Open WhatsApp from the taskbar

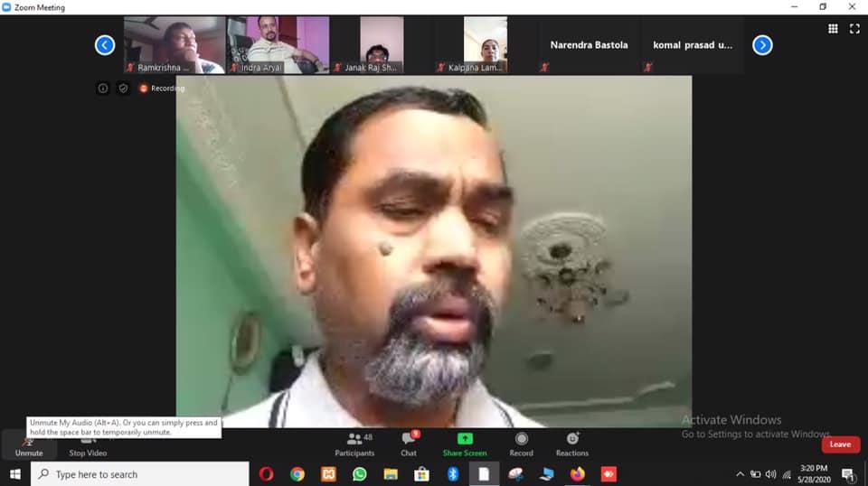[359, 473]
